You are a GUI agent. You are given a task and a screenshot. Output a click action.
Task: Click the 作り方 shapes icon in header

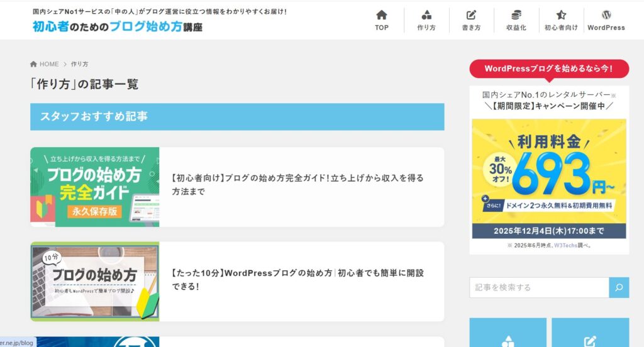point(426,16)
